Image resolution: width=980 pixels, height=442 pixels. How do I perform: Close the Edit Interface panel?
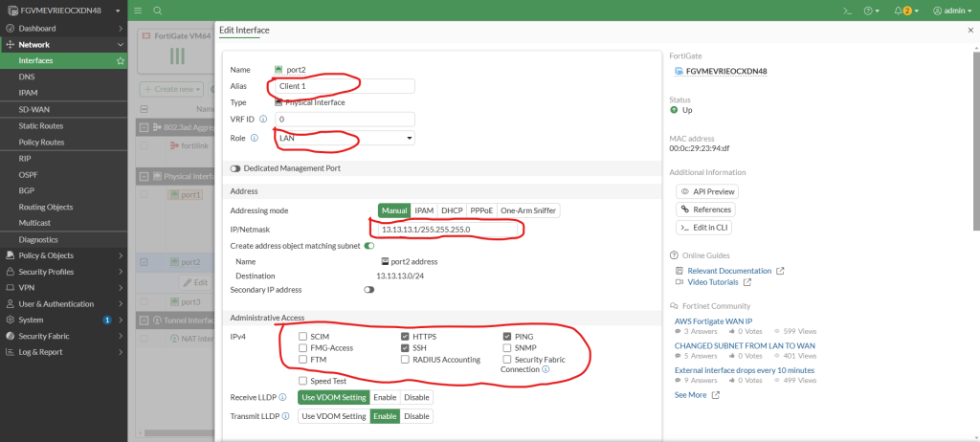pos(970,31)
